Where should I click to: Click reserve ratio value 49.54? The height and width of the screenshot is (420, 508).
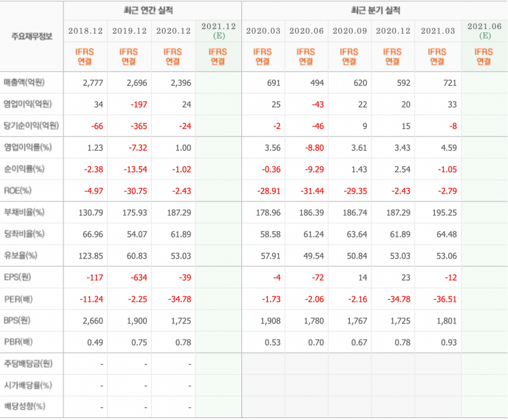[x=314, y=256]
